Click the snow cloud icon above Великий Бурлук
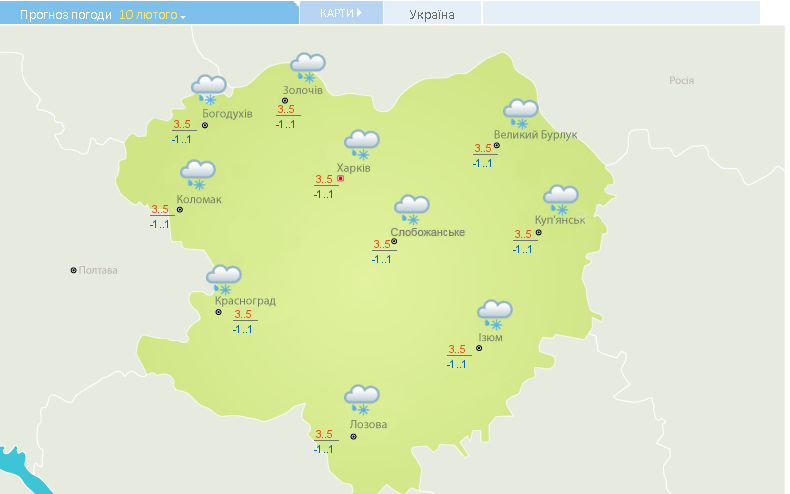 tap(520, 114)
